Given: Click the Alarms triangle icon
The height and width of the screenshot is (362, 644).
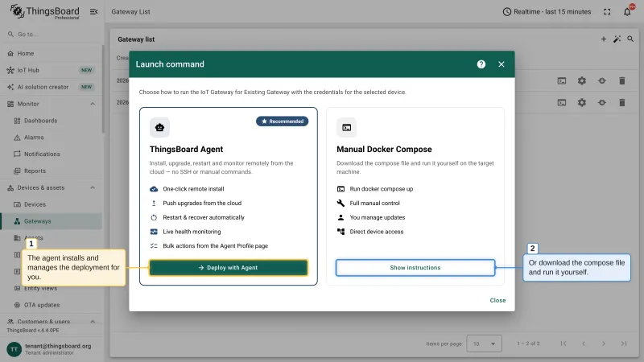Looking at the screenshot, I should (x=17, y=138).
